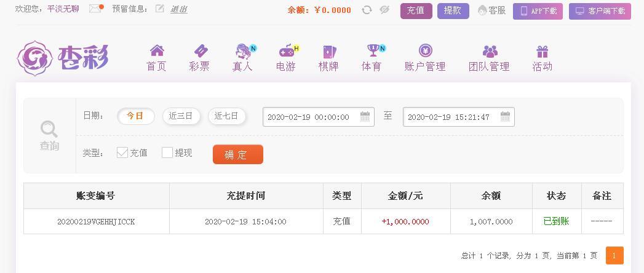The height and width of the screenshot is (273, 644).
Task: Open start date calendar picker icon
Action: (x=365, y=117)
